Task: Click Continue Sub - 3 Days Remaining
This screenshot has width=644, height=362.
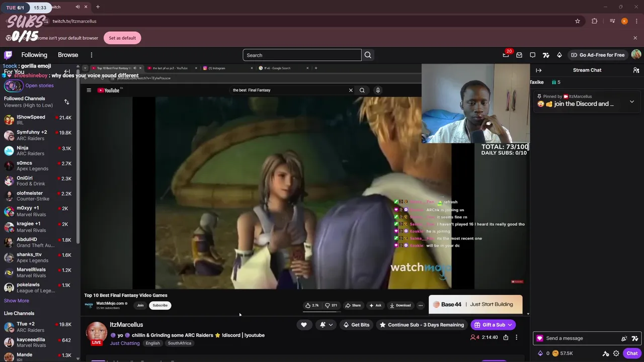Action: point(422,325)
